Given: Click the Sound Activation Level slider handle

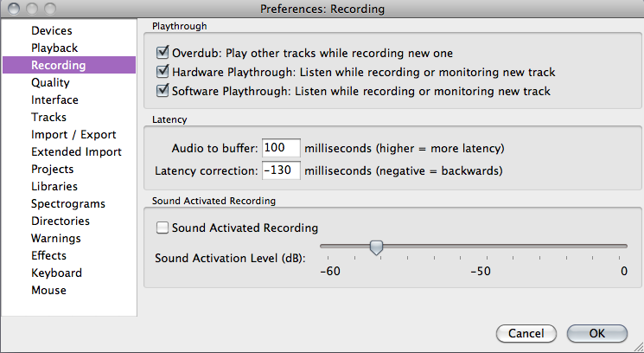Looking at the screenshot, I should pos(376,247).
